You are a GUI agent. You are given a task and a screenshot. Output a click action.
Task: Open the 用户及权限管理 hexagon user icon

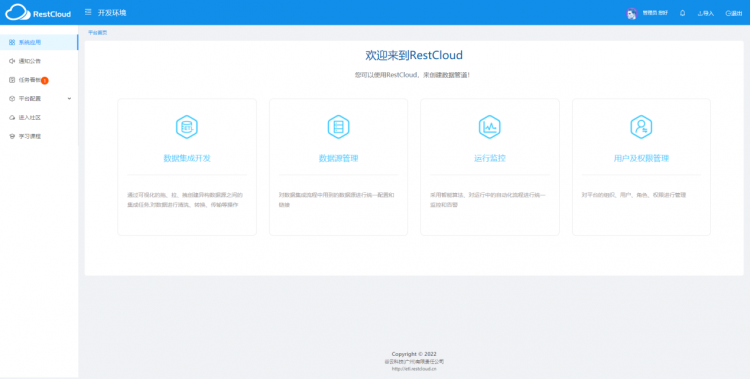[x=641, y=127]
